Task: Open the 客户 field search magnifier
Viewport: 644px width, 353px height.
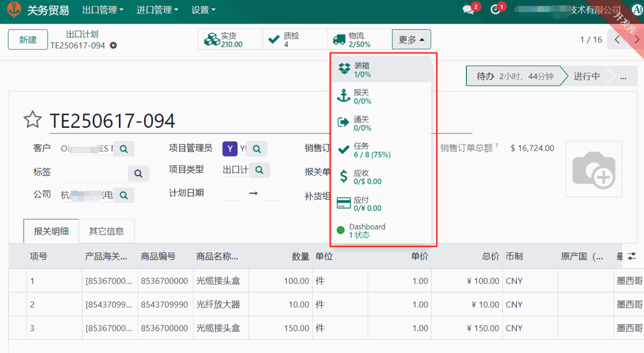Action: pos(123,149)
